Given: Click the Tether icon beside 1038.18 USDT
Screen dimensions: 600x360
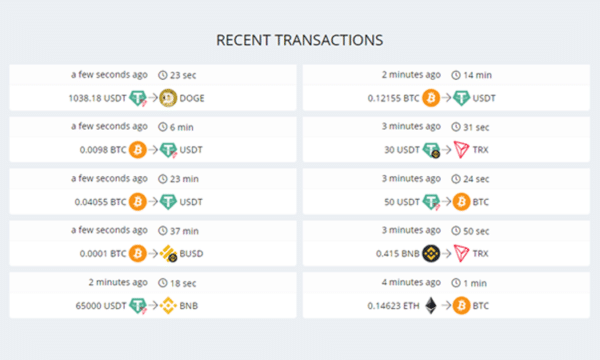Looking at the screenshot, I should coord(138,98).
